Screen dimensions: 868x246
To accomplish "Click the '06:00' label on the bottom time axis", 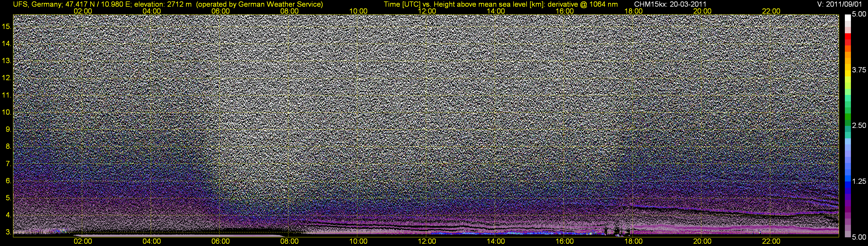I will pyautogui.click(x=221, y=241).
